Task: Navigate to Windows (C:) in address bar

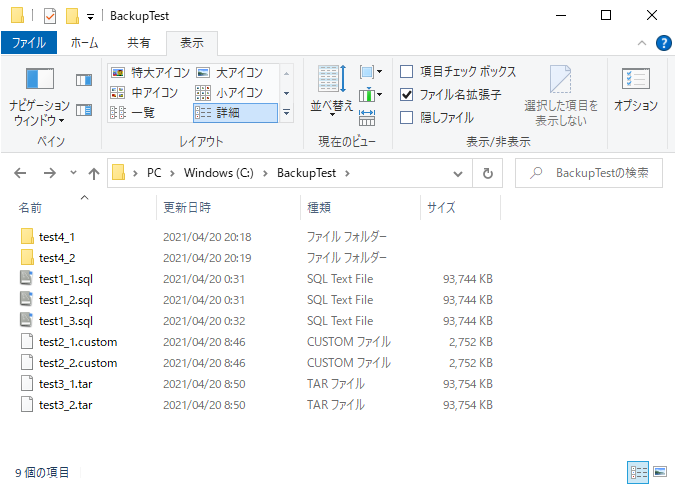Action: pyautogui.click(x=218, y=173)
